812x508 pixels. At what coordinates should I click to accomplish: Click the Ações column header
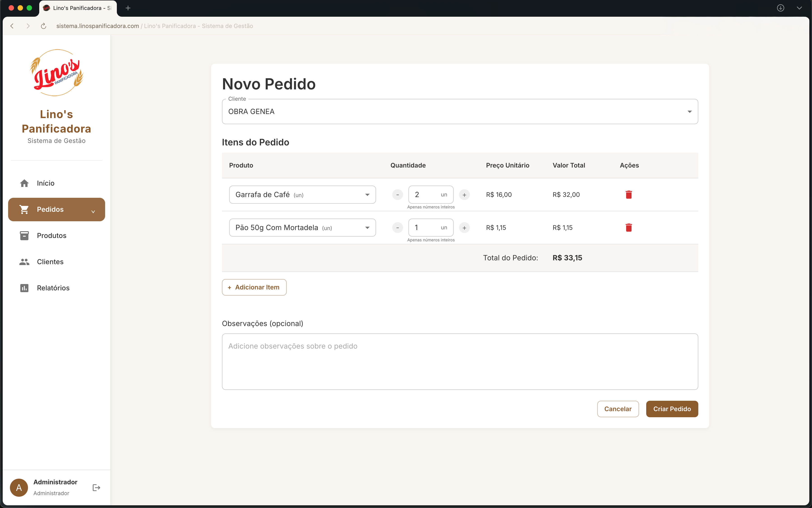pos(629,165)
